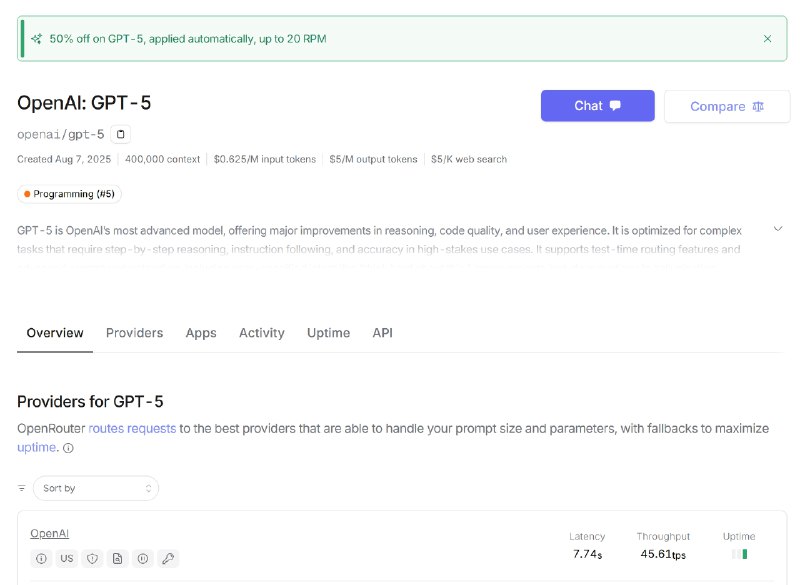The height and width of the screenshot is (585, 800).
Task: Switch to the Providers tab
Action: [135, 333]
